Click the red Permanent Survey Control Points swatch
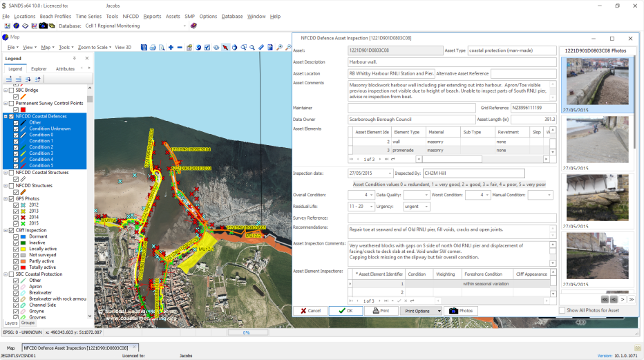The image size is (644, 360). click(x=23, y=109)
